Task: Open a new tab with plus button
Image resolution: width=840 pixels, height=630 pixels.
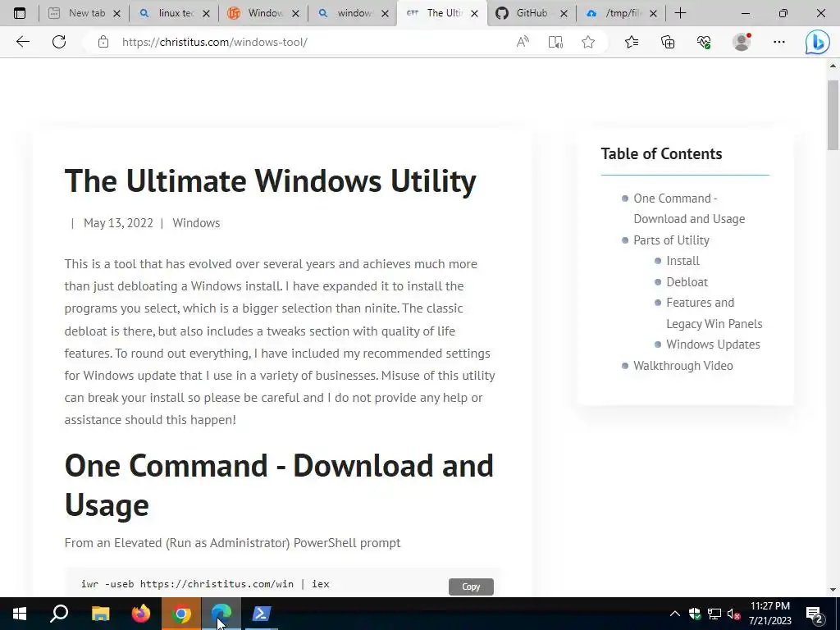Action: point(680,13)
